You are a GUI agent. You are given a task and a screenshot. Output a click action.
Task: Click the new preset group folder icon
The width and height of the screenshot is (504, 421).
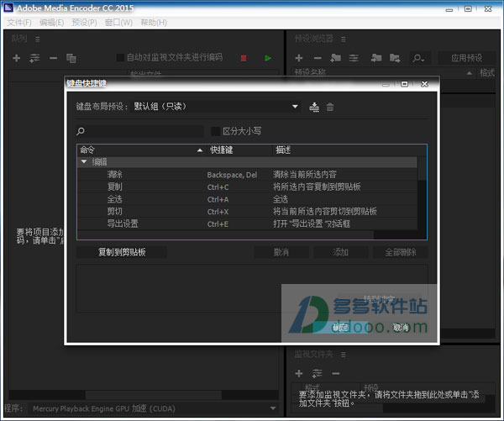pos(335,58)
